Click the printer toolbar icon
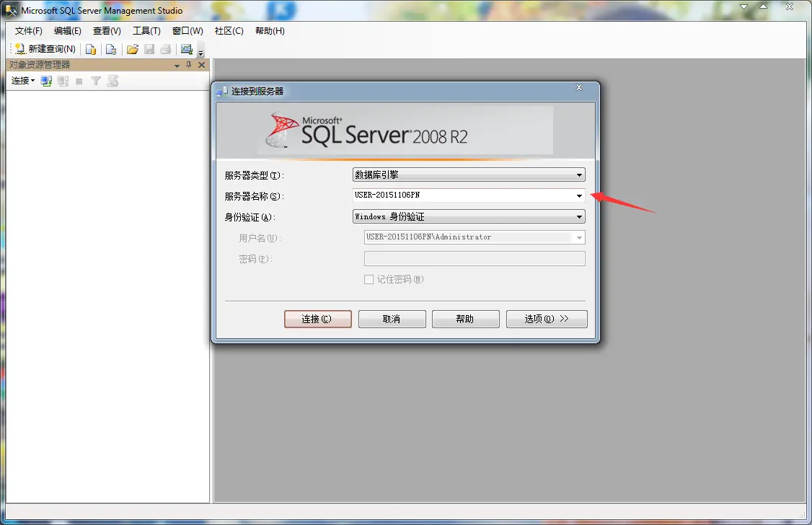Screen dimensions: 812x525 point(166,49)
